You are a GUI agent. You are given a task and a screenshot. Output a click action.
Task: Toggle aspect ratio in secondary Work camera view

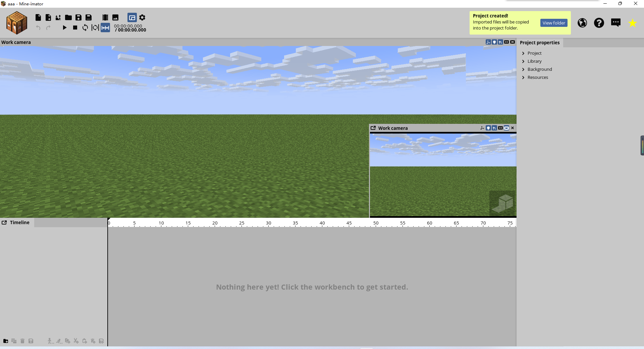pos(506,128)
